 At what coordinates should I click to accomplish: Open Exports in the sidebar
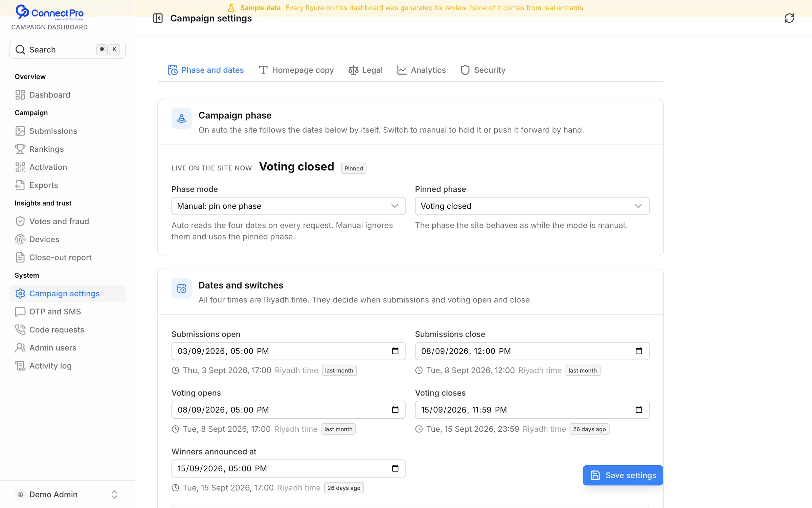(67, 185)
